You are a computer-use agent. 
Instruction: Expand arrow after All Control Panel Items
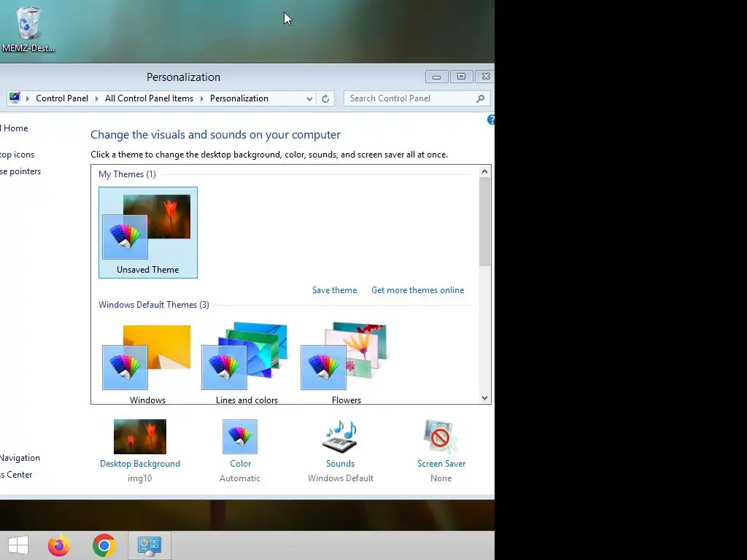click(x=201, y=98)
